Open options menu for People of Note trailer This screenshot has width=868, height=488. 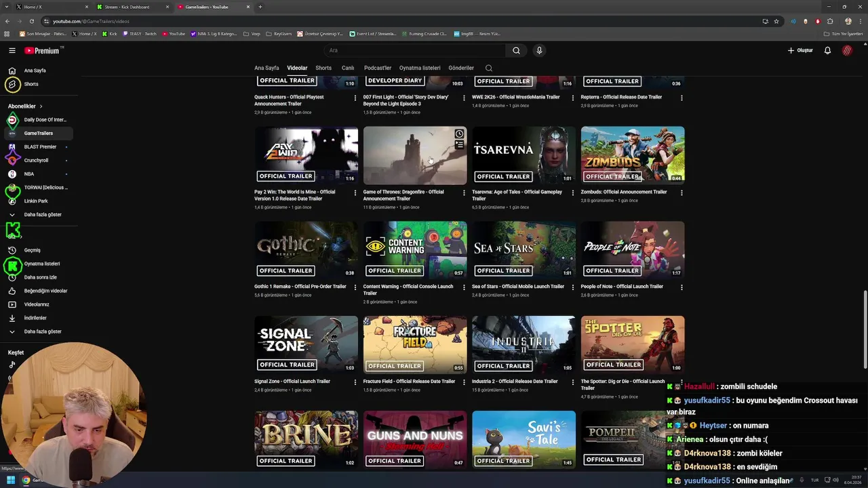tap(682, 287)
